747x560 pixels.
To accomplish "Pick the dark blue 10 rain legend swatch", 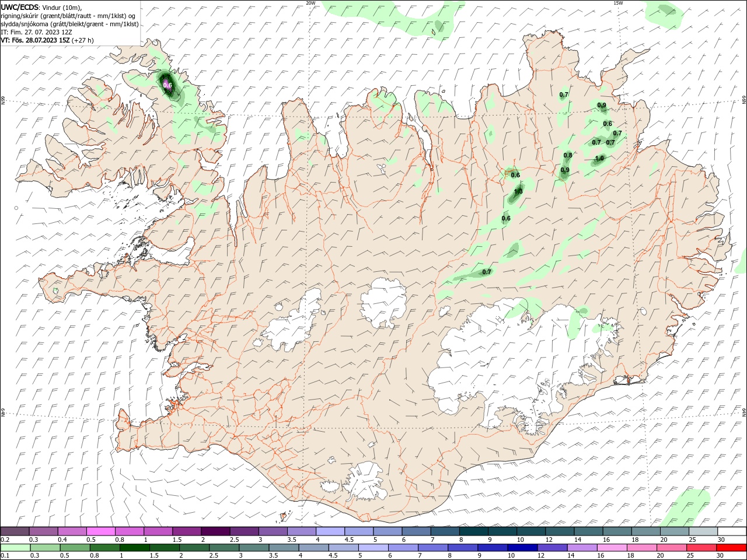I will click(522, 548).
